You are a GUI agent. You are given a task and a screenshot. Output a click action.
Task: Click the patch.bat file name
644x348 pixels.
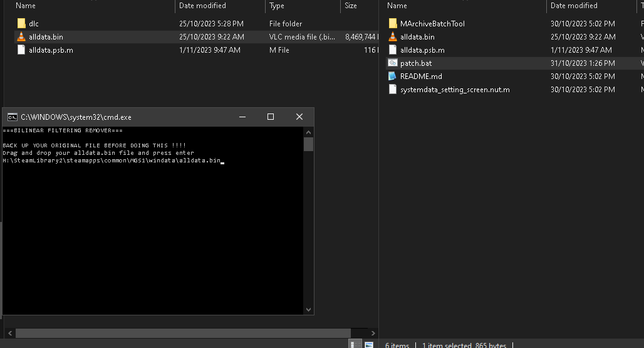pyautogui.click(x=416, y=63)
